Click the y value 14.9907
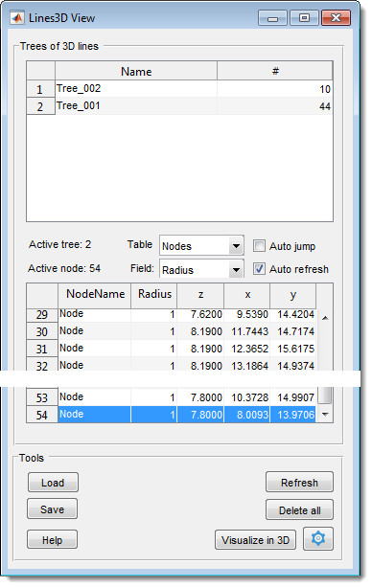Image resolution: width=372 pixels, height=588 pixels. tap(296, 397)
